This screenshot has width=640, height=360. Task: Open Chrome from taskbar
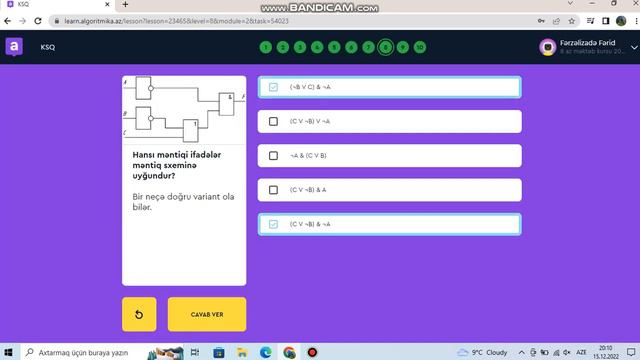289,352
